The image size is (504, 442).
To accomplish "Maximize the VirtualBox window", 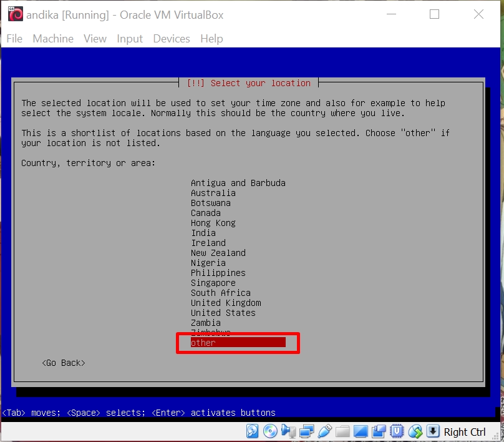I will click(x=434, y=14).
